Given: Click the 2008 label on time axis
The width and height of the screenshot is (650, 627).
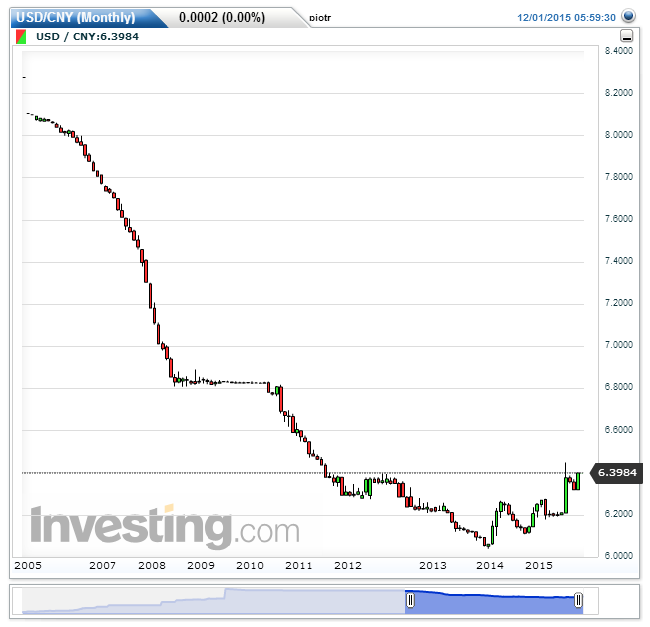Looking at the screenshot, I should (152, 565).
